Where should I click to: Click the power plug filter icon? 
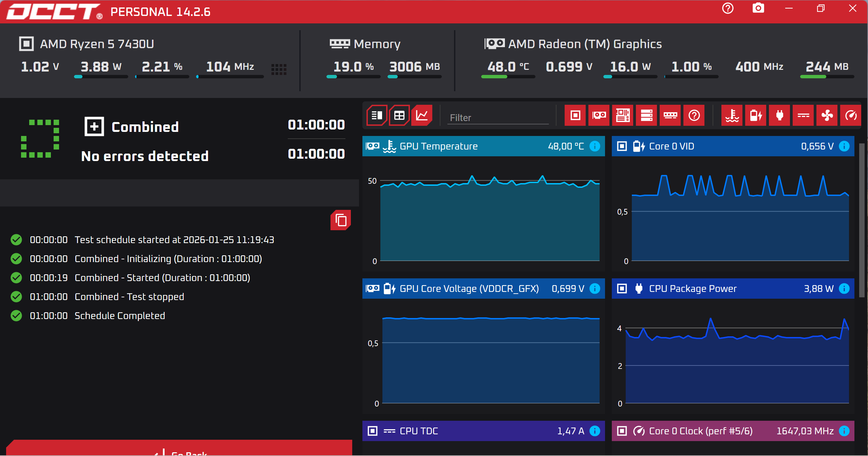(x=779, y=116)
